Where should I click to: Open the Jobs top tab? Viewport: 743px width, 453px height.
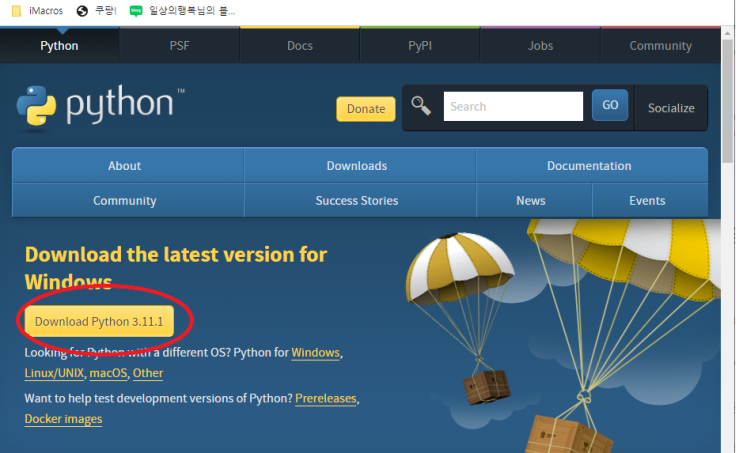click(540, 46)
